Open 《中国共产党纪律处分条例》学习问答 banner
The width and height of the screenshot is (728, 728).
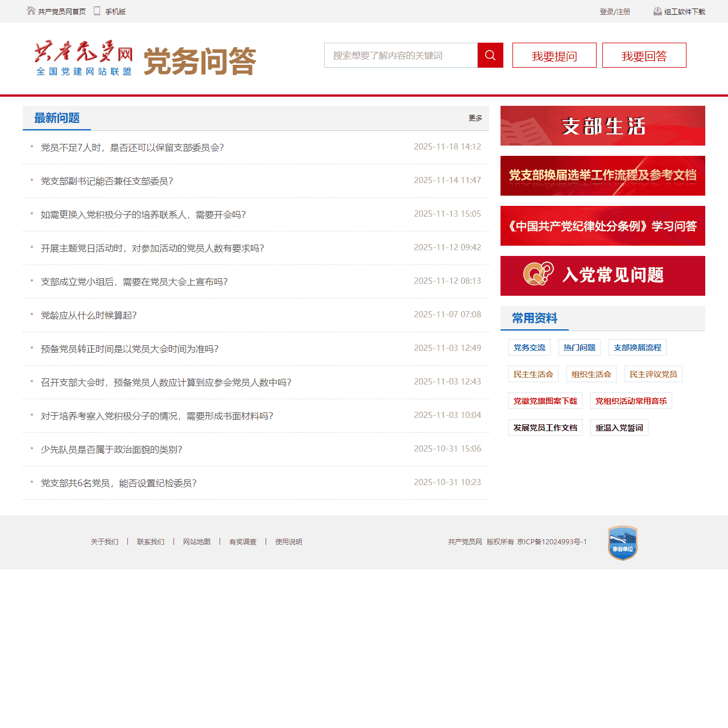[x=602, y=226]
